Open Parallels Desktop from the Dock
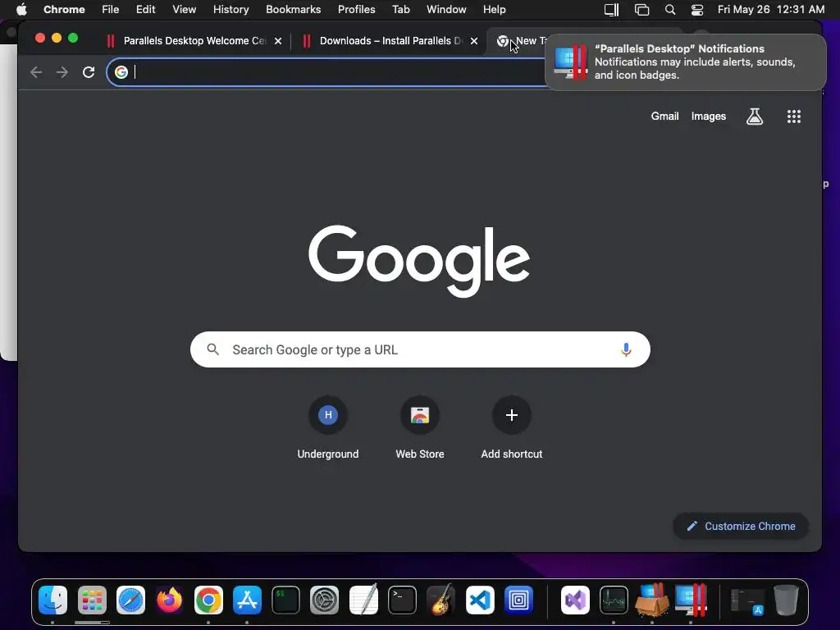Image resolution: width=840 pixels, height=630 pixels. point(691,600)
